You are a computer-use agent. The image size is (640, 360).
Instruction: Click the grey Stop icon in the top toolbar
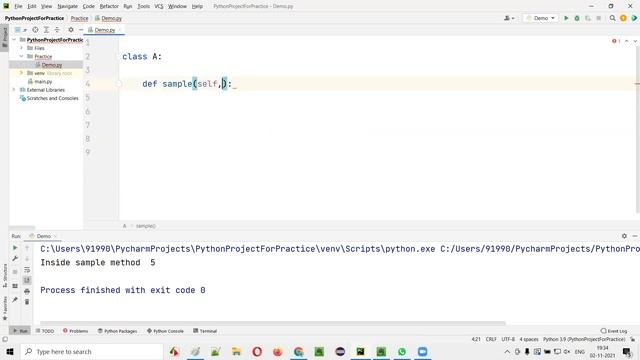pos(598,18)
